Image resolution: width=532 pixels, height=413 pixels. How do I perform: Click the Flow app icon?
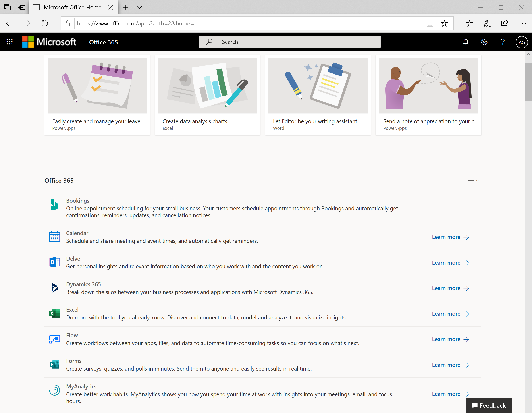coord(54,339)
